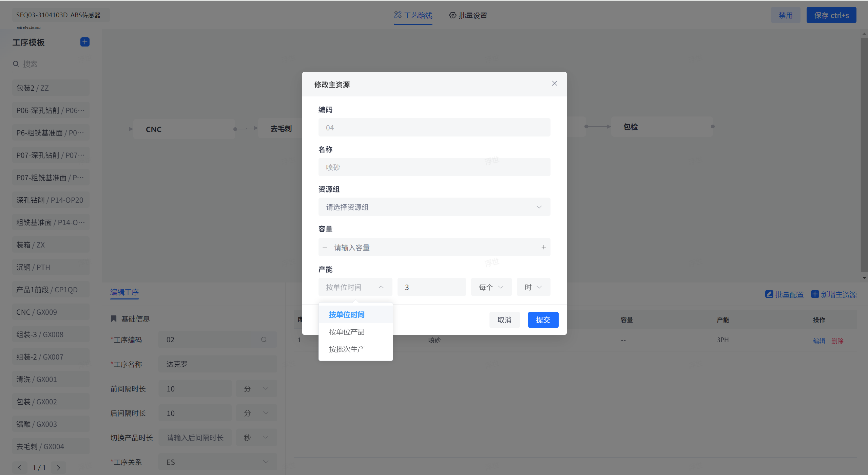This screenshot has height=475, width=868.
Task: Click the search magnifier in the template panel
Action: click(x=16, y=64)
